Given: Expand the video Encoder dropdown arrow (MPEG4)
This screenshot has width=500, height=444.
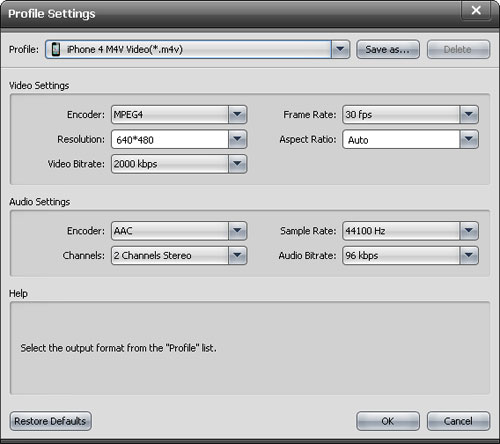Looking at the screenshot, I should [x=237, y=115].
